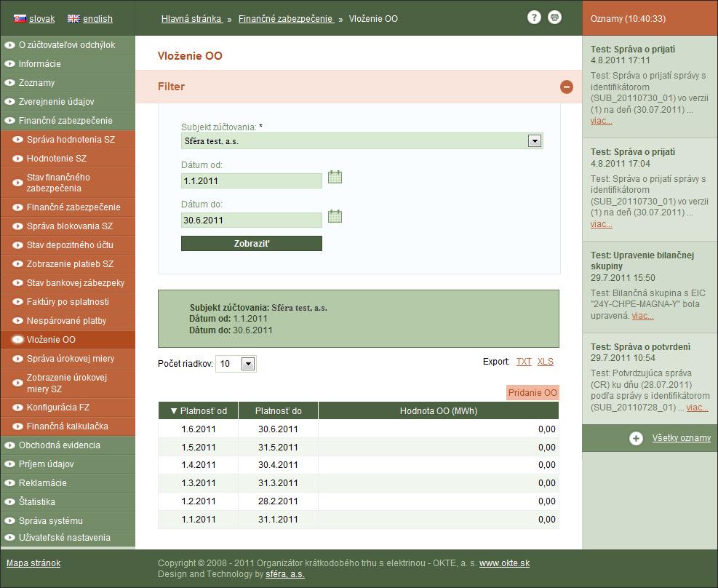This screenshot has height=588, width=718.
Task: Open Finančné zabezpečenie submenu item
Action: (68, 207)
